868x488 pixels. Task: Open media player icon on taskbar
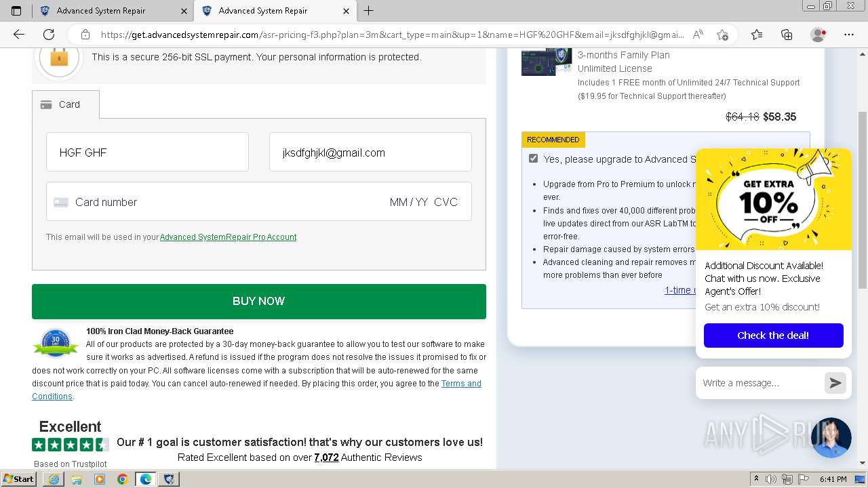click(x=100, y=479)
